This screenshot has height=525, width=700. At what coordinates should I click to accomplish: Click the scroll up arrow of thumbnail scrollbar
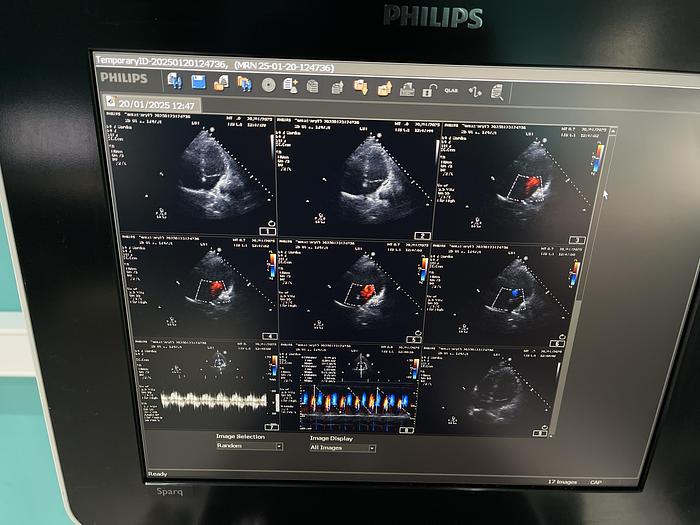pos(613,130)
